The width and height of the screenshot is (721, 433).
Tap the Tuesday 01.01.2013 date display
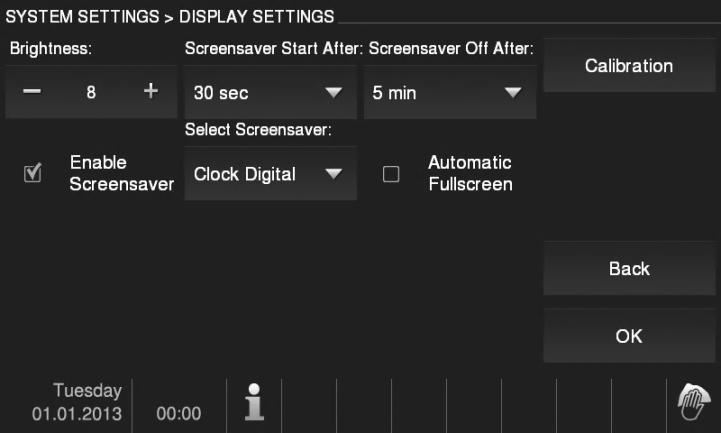point(76,402)
